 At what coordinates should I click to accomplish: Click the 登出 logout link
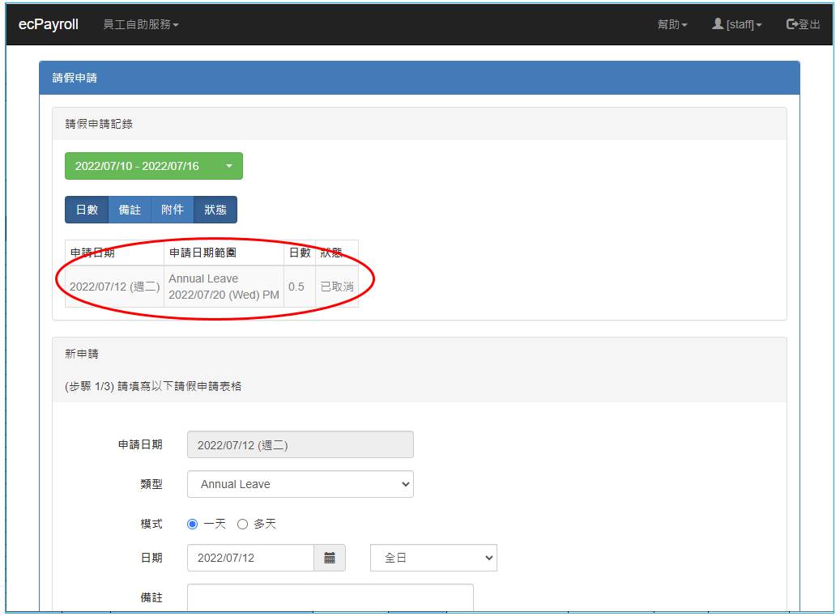pos(803,24)
